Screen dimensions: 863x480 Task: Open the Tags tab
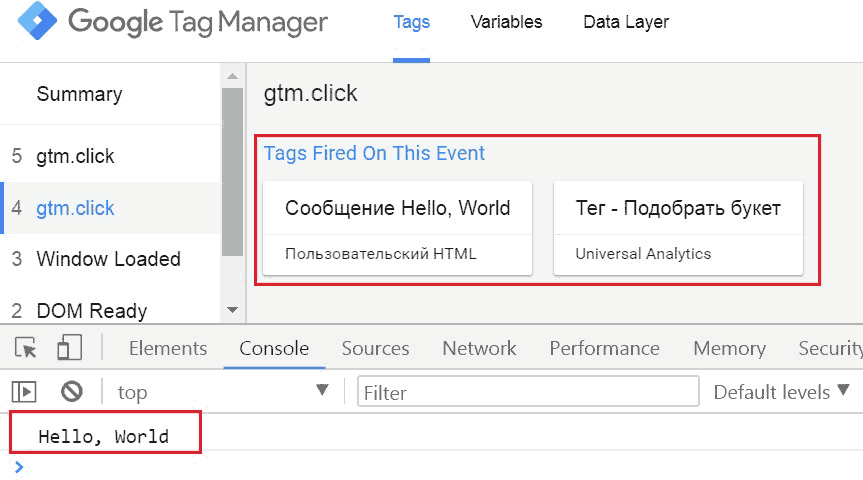411,22
